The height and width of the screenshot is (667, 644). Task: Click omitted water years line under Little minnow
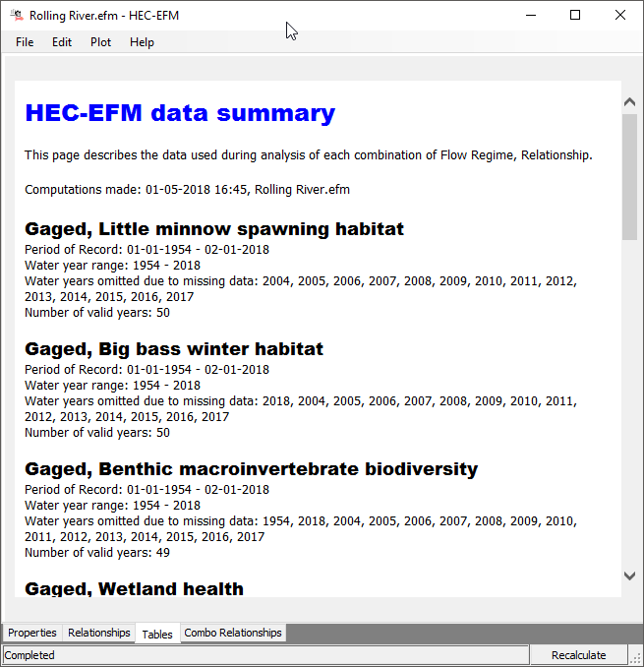pos(301,289)
